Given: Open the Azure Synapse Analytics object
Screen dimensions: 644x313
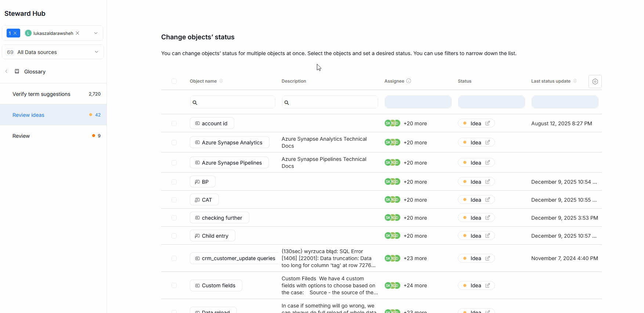Looking at the screenshot, I should pyautogui.click(x=229, y=142).
